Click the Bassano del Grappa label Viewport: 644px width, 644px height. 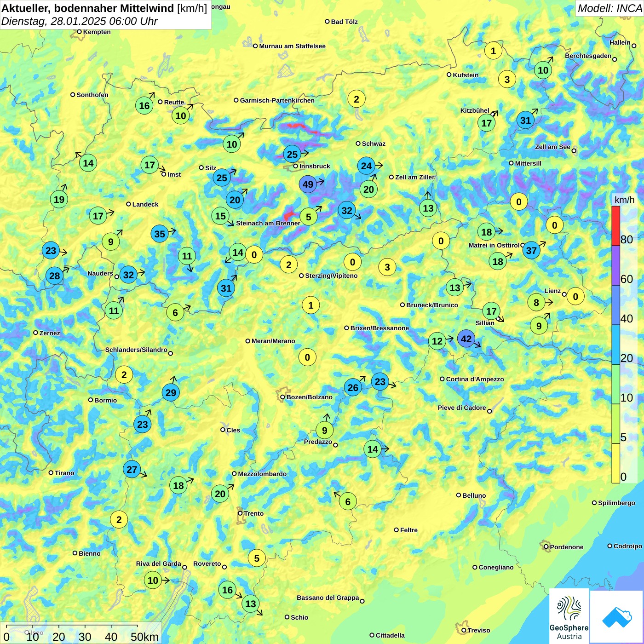pyautogui.click(x=328, y=598)
